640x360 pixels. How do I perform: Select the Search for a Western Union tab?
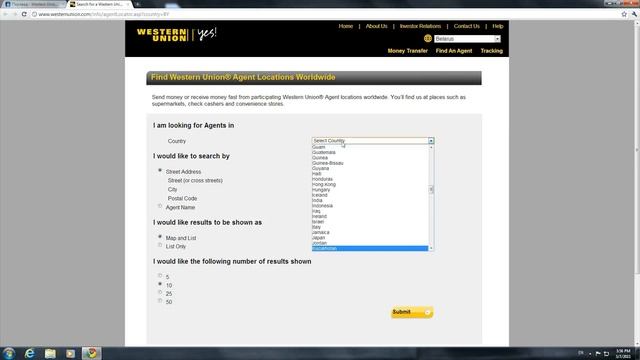click(x=99, y=4)
